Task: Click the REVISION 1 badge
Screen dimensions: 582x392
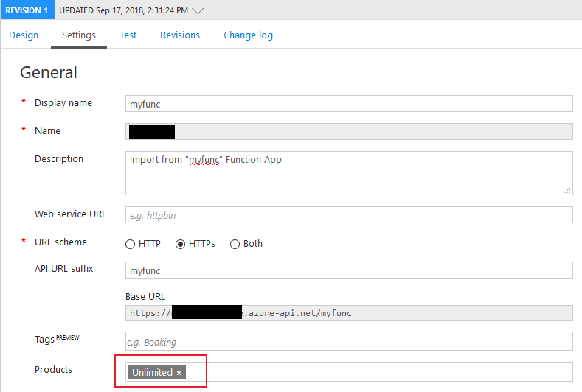Action: coord(27,10)
